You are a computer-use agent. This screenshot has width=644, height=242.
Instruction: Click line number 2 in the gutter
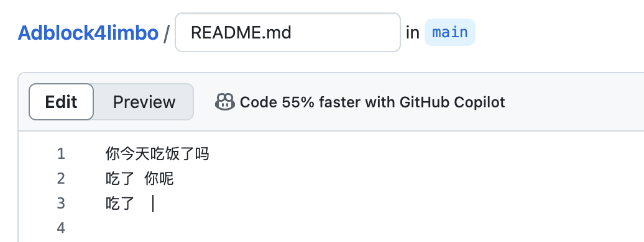tap(61, 179)
